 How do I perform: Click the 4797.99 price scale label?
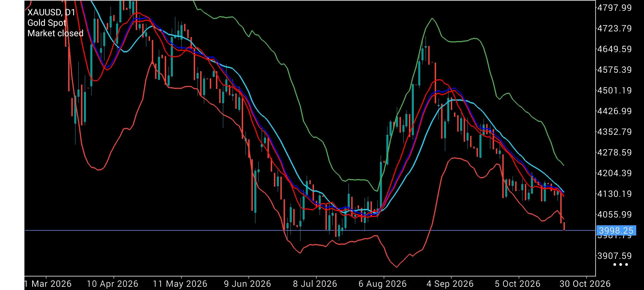(x=614, y=8)
